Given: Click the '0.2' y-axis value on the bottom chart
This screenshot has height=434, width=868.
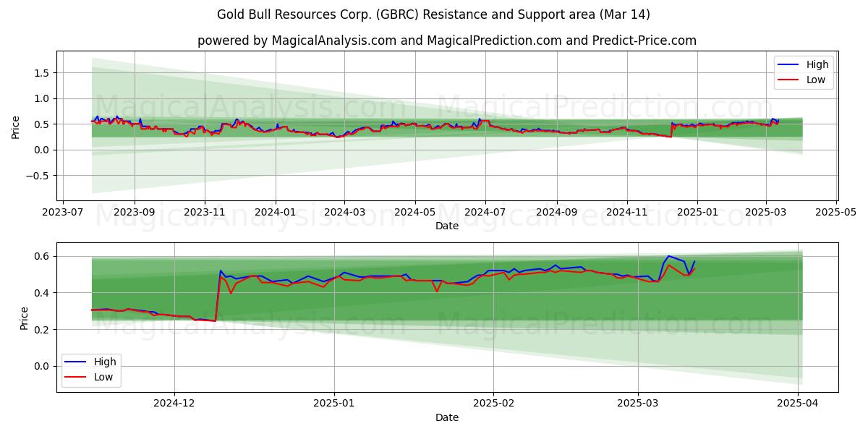Looking at the screenshot, I should coord(43,330).
